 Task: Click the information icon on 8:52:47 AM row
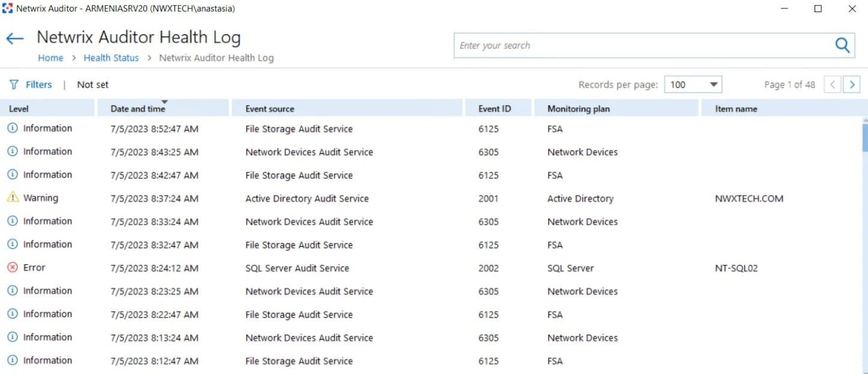(x=13, y=128)
